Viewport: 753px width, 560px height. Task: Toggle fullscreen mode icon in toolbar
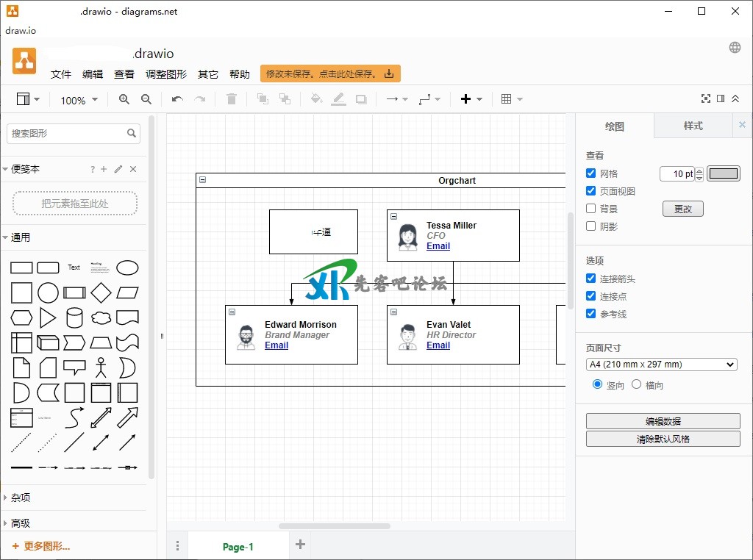click(x=706, y=99)
